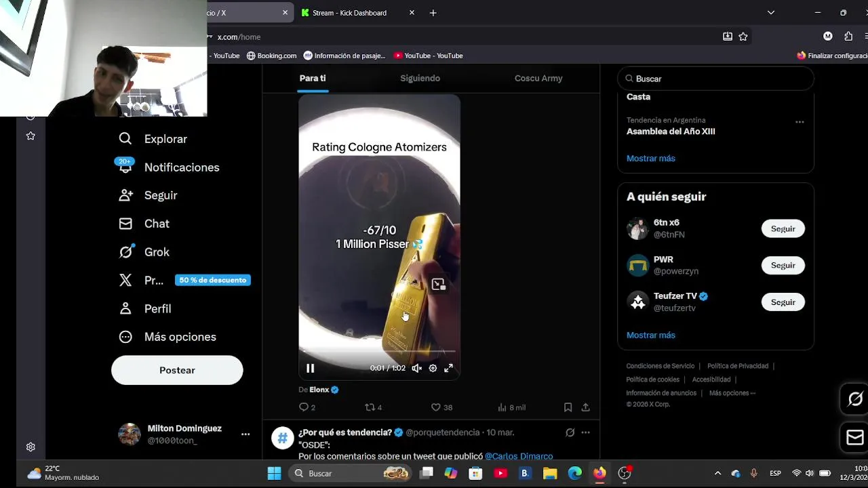
Task: Switch to the Cosçu Army tab
Action: coord(538,78)
